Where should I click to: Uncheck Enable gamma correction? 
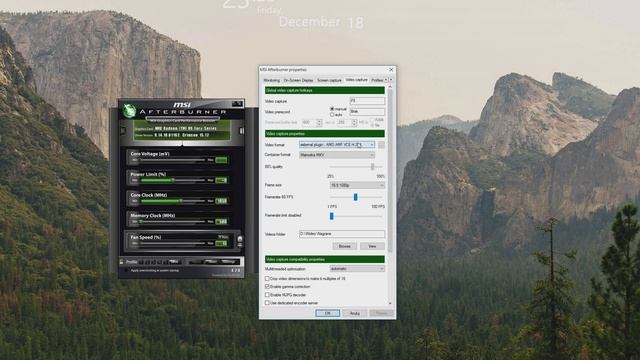pos(267,287)
